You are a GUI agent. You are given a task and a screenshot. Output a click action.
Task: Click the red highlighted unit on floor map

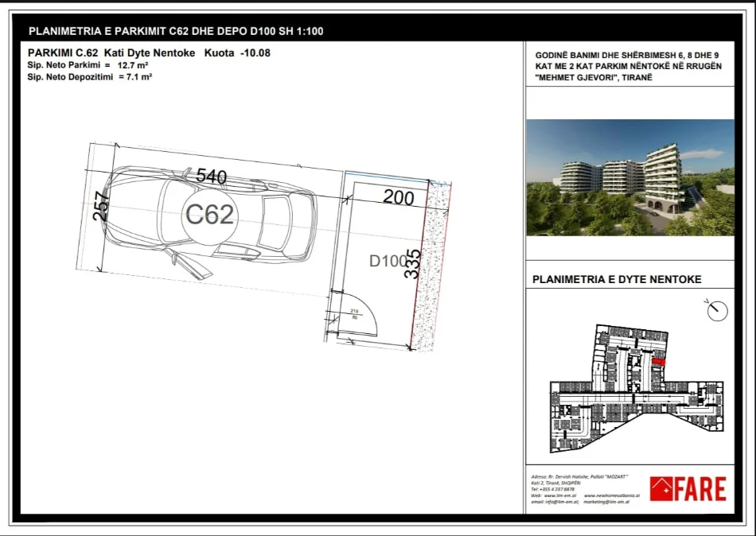pyautogui.click(x=657, y=362)
